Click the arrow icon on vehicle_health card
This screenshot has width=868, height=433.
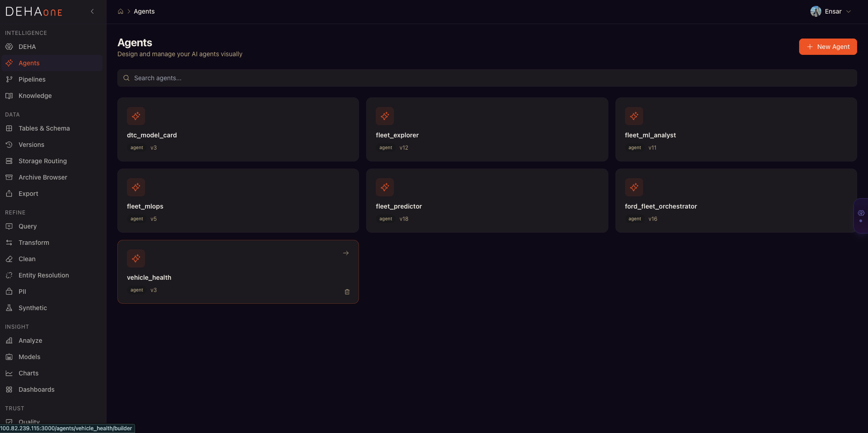click(x=346, y=253)
